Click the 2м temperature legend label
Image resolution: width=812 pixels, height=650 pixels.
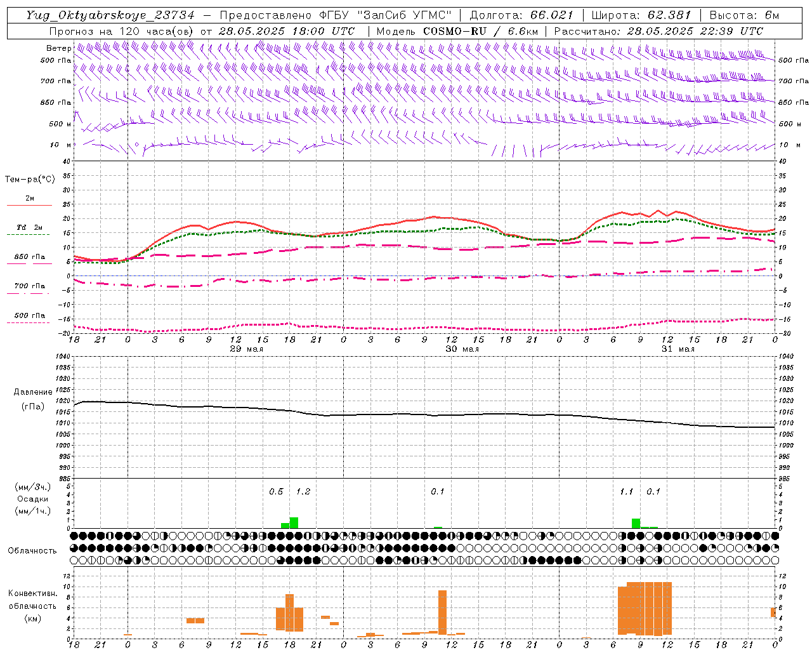(29, 198)
